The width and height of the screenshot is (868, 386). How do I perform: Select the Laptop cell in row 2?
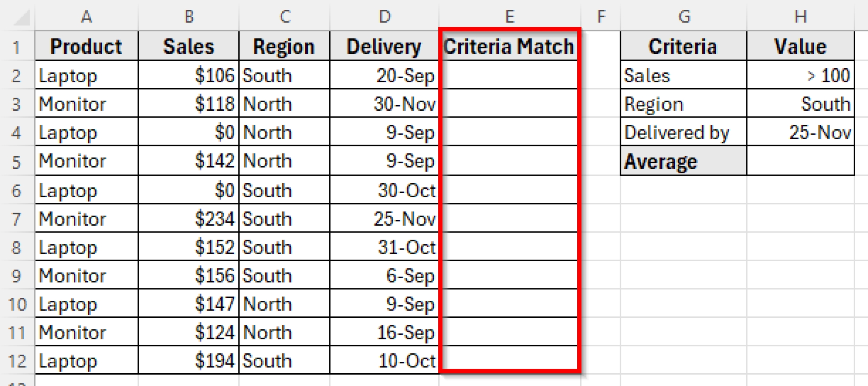click(x=86, y=75)
